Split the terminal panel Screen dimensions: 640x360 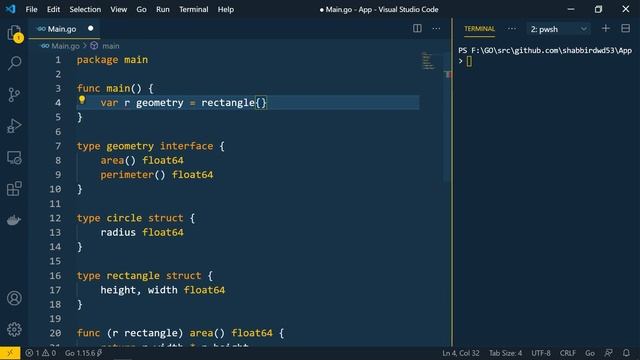point(625,29)
